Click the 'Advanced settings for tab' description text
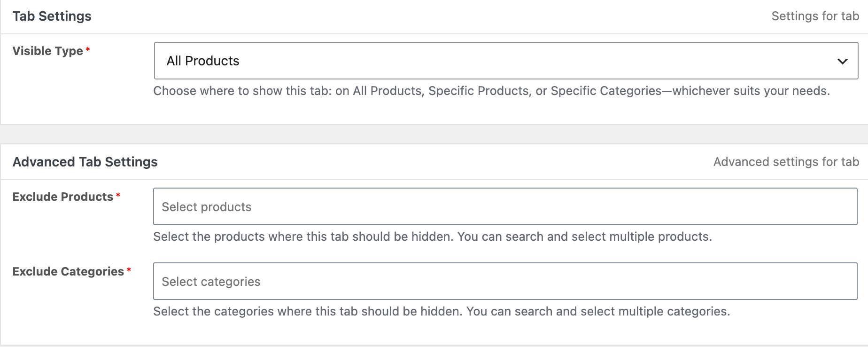868x347 pixels. [786, 162]
